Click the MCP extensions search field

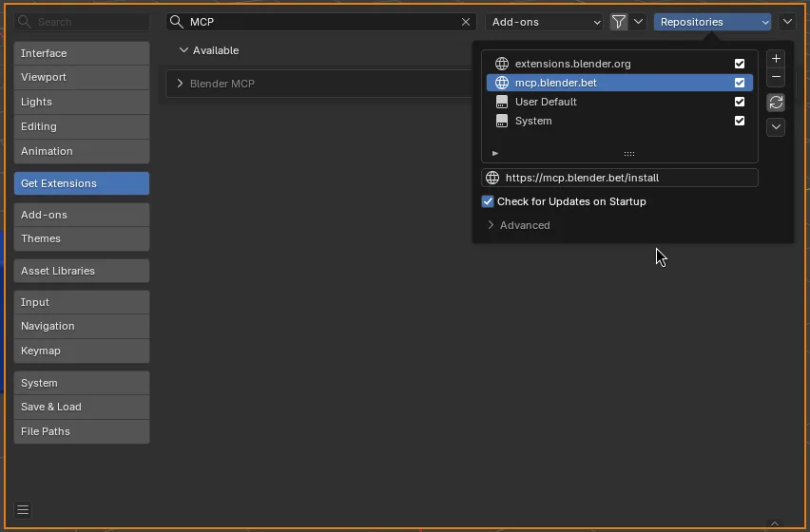(x=320, y=22)
